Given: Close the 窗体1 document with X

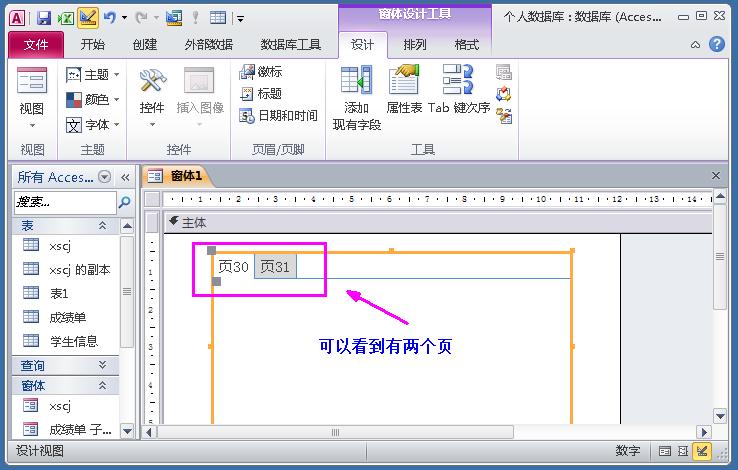Looking at the screenshot, I should 716,175.
